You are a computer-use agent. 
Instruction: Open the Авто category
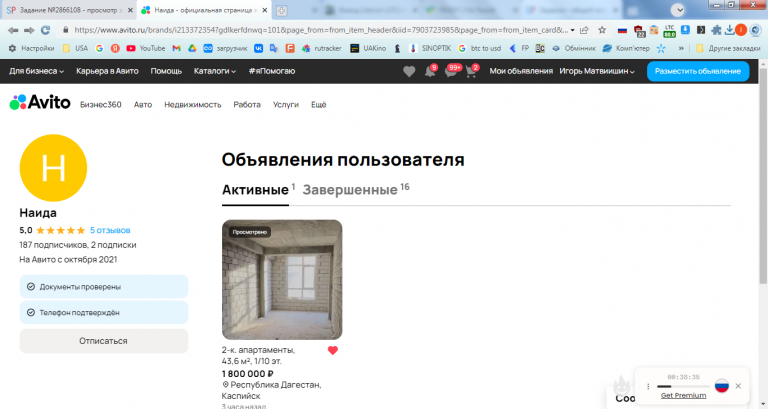143,104
